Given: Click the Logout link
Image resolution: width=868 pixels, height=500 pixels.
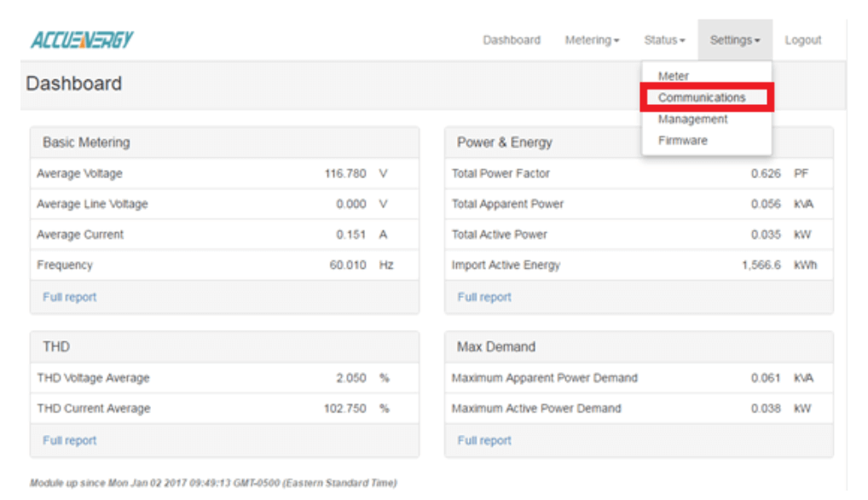Looking at the screenshot, I should [802, 40].
